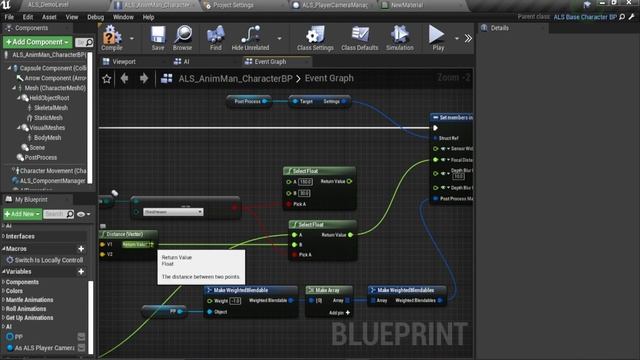640x360 pixels.
Task: Edit Weight value in Make WeightedBlendable
Action: [236, 301]
